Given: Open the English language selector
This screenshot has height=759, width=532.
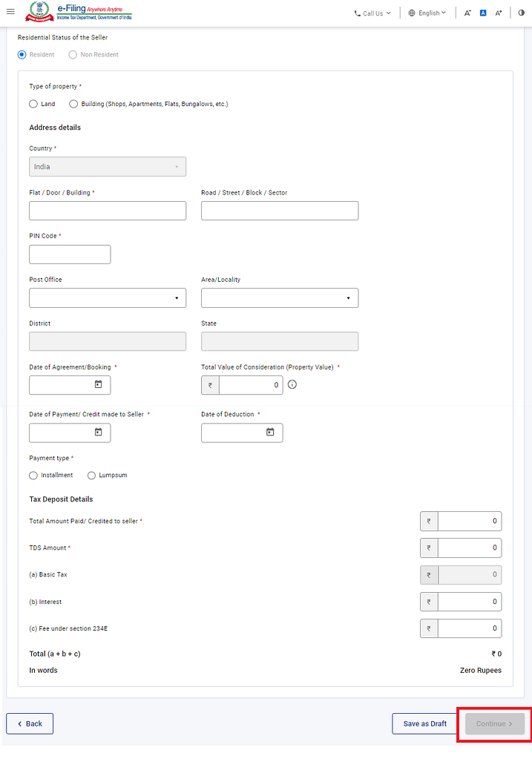Looking at the screenshot, I should point(427,13).
